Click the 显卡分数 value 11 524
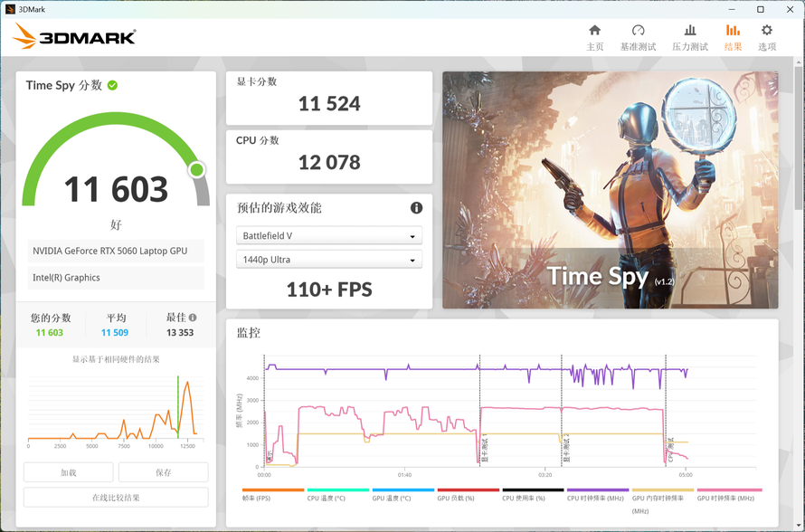This screenshot has width=805, height=532. pyautogui.click(x=329, y=104)
